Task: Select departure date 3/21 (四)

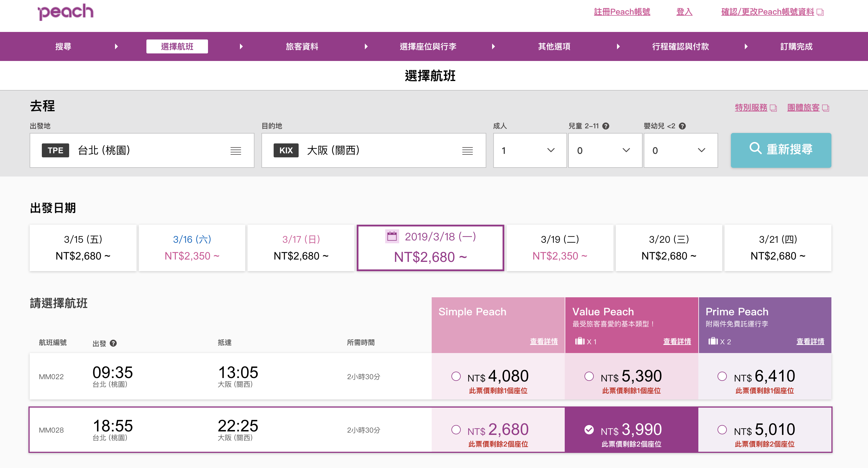Action: click(x=778, y=248)
